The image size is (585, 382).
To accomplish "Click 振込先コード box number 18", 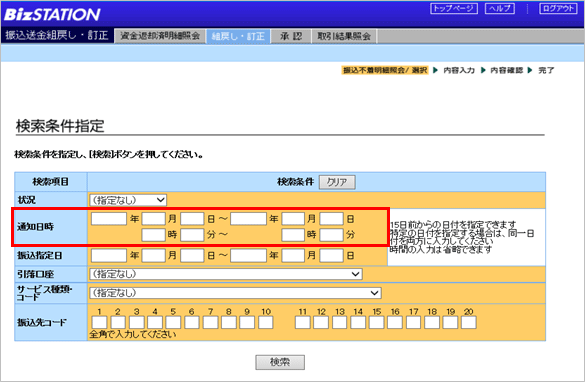I will tap(432, 322).
